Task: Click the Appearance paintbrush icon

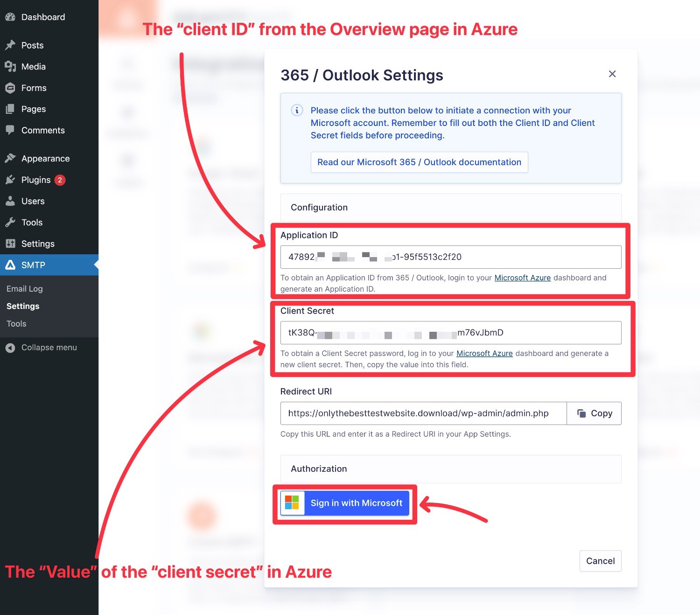Action: (x=10, y=159)
